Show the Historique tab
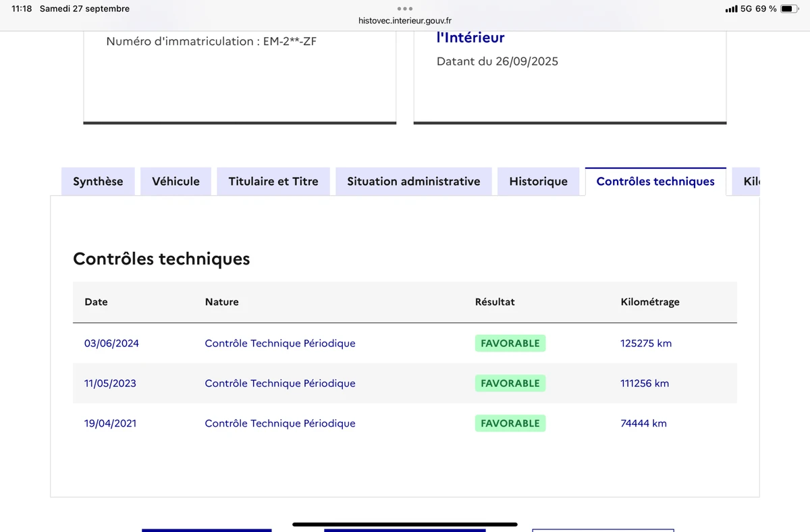810x532 pixels. tap(538, 182)
